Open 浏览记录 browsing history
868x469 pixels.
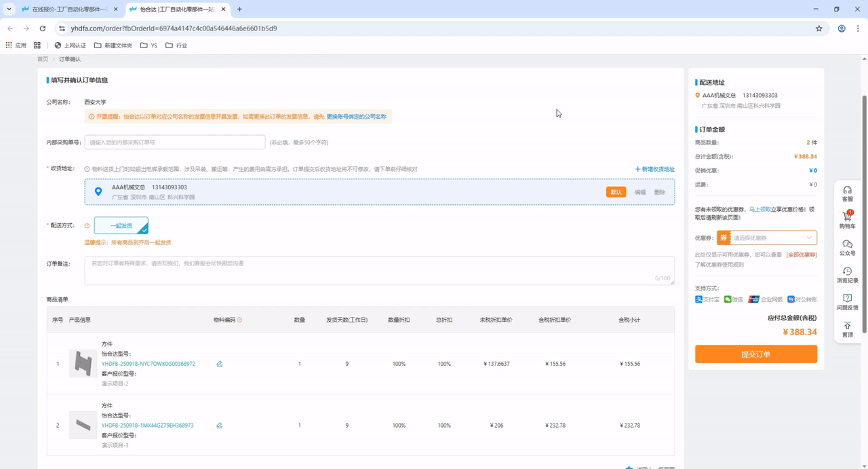tap(847, 274)
